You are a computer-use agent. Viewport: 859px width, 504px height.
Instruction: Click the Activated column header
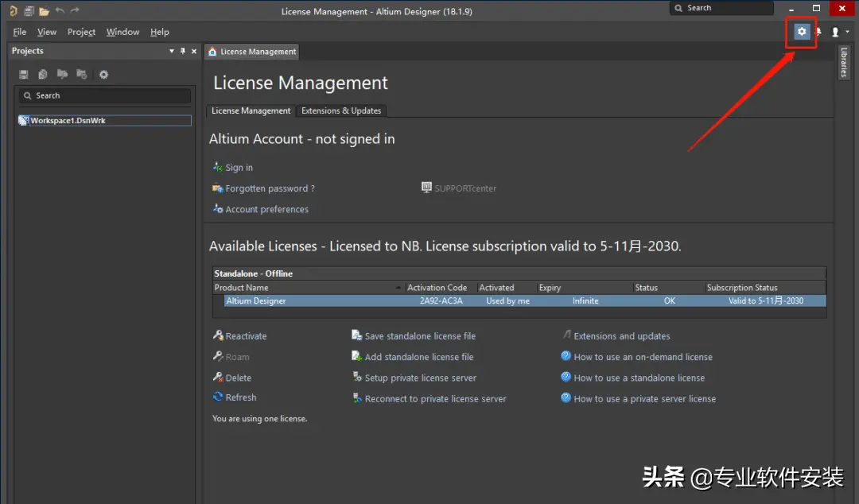tap(496, 288)
